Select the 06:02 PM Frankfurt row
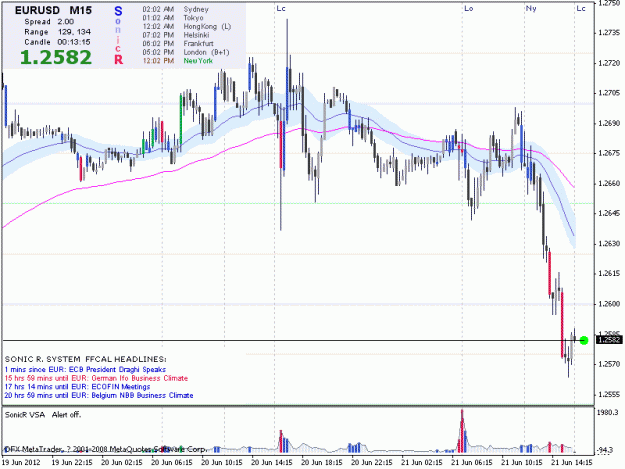This screenshot has height=469, width=625. [x=178, y=43]
